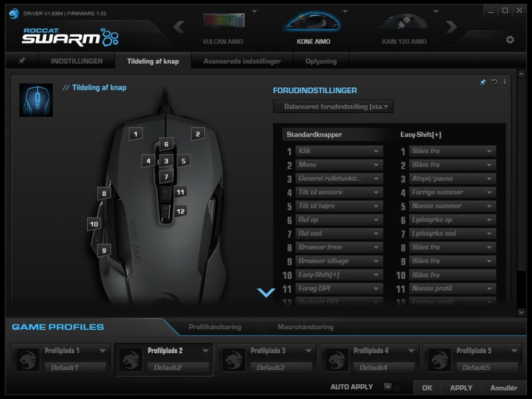Click the Roccat icon for Profilplads 1
532x399 pixels.
(28, 360)
